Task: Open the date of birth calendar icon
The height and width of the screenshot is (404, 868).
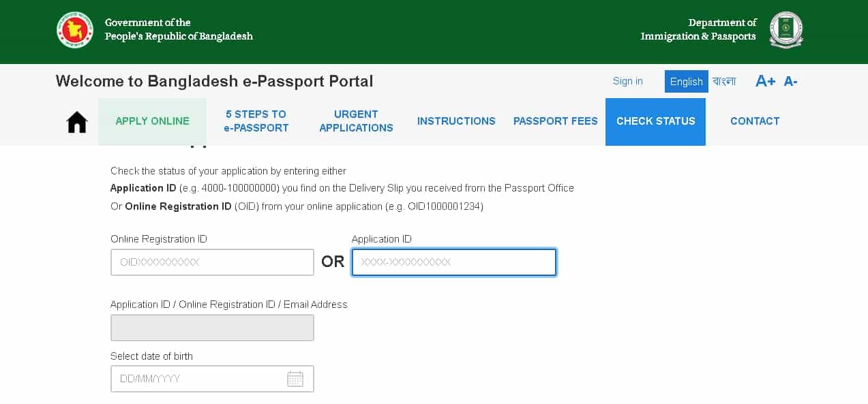Action: click(x=295, y=379)
